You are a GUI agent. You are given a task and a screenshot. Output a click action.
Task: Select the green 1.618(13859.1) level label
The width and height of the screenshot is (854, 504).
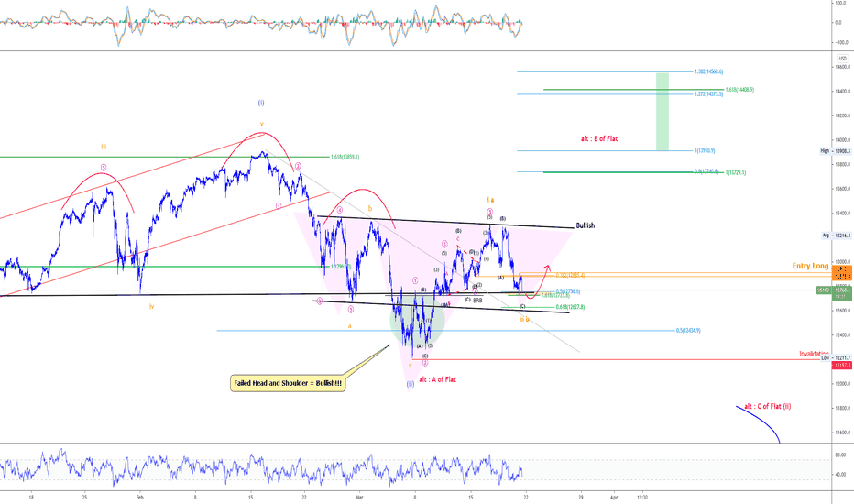click(x=345, y=157)
